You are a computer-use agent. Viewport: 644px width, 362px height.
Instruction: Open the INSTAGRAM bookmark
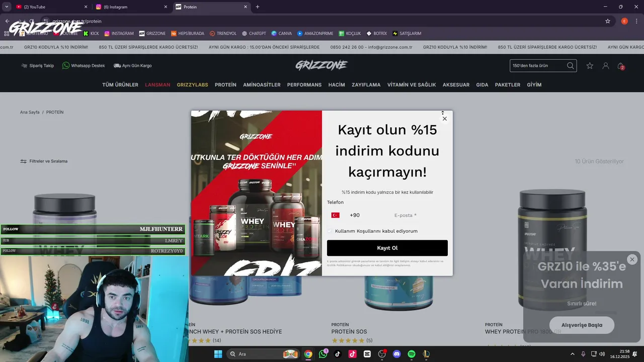click(x=119, y=34)
